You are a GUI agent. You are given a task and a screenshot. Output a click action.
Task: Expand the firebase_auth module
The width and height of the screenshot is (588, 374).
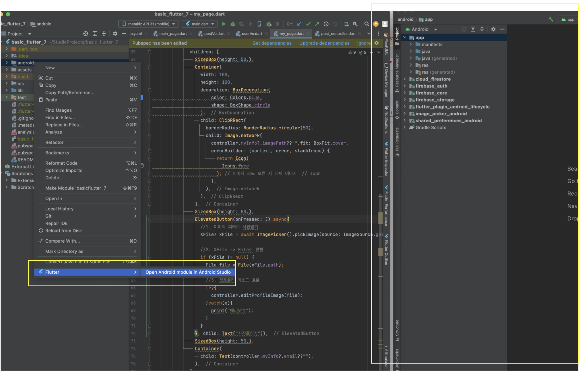click(x=405, y=86)
